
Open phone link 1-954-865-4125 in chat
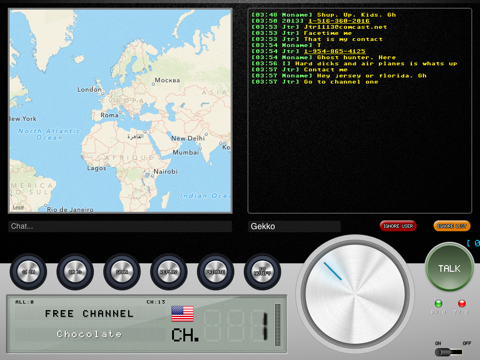click(334, 51)
